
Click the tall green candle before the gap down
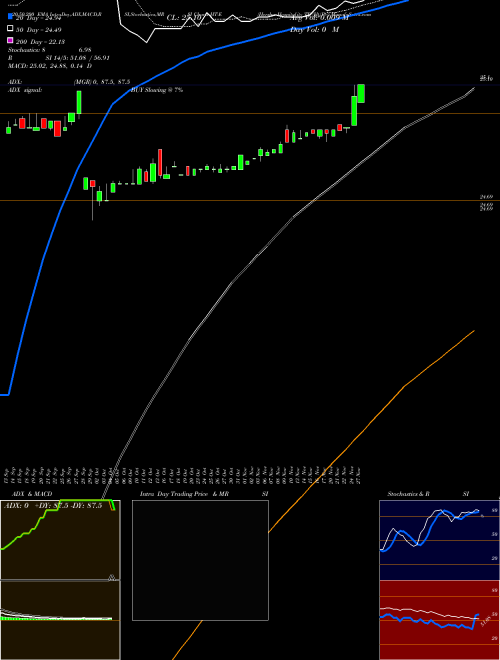coord(79,102)
